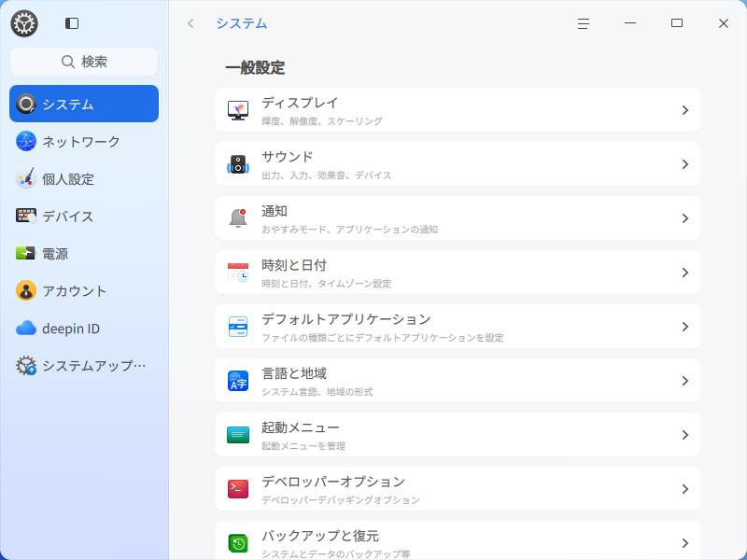Open the 時刻と日付 settings title
The height and width of the screenshot is (560, 747).
[294, 265]
